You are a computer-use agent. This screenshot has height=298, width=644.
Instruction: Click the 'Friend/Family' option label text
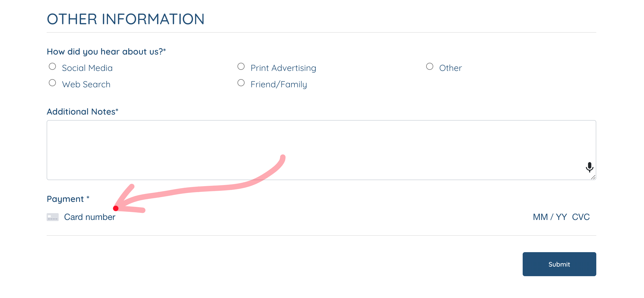pyautogui.click(x=279, y=85)
